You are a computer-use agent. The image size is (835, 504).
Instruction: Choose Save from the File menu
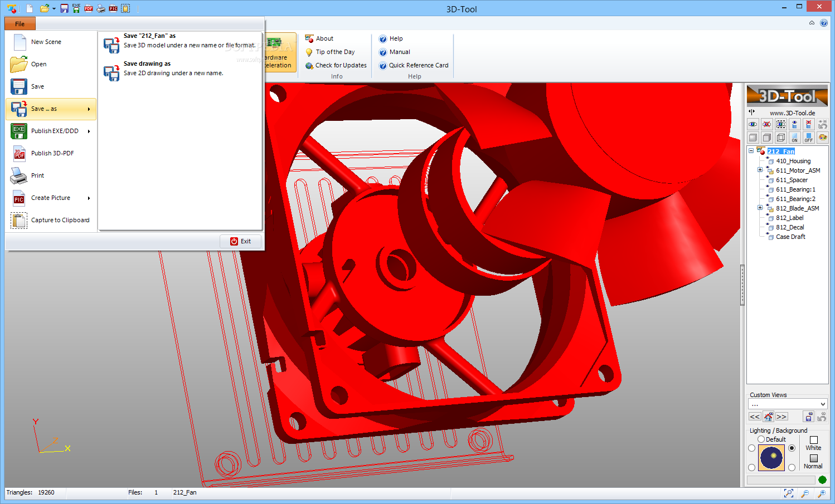(x=51, y=86)
